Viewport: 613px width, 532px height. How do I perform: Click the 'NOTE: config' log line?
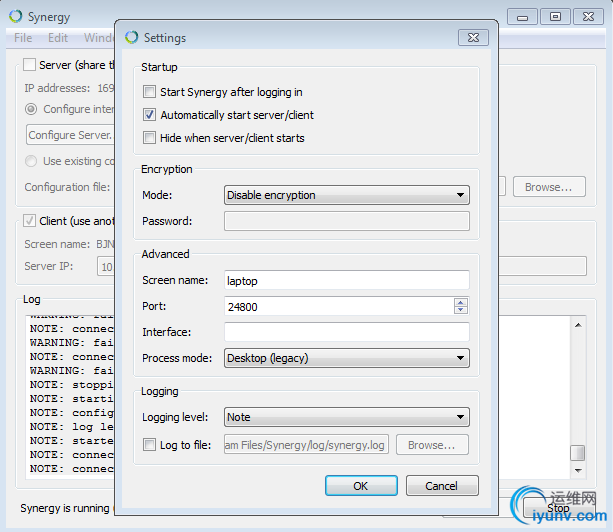pyautogui.click(x=72, y=413)
